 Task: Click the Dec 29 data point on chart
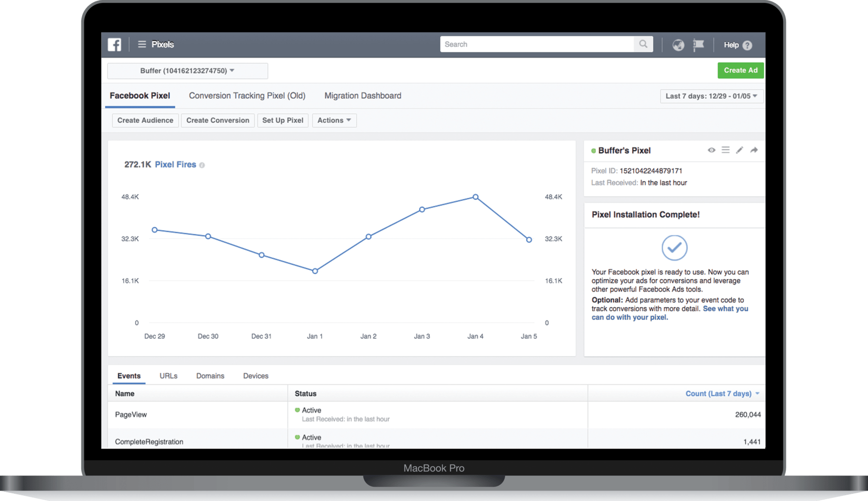click(x=155, y=230)
